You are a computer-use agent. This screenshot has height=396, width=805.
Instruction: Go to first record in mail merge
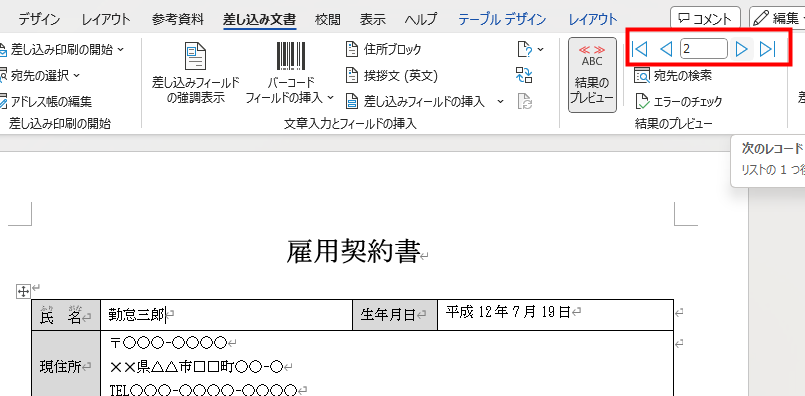[640, 49]
